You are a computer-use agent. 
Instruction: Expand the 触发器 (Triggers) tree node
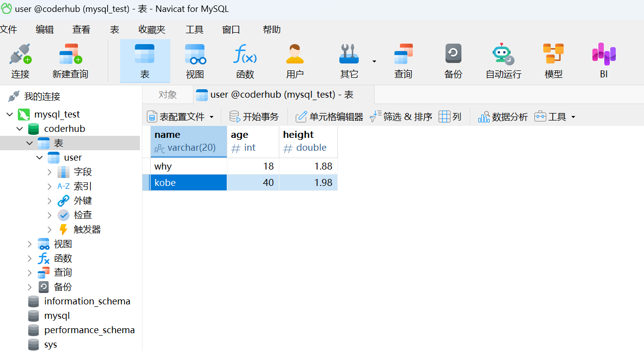pyautogui.click(x=50, y=230)
